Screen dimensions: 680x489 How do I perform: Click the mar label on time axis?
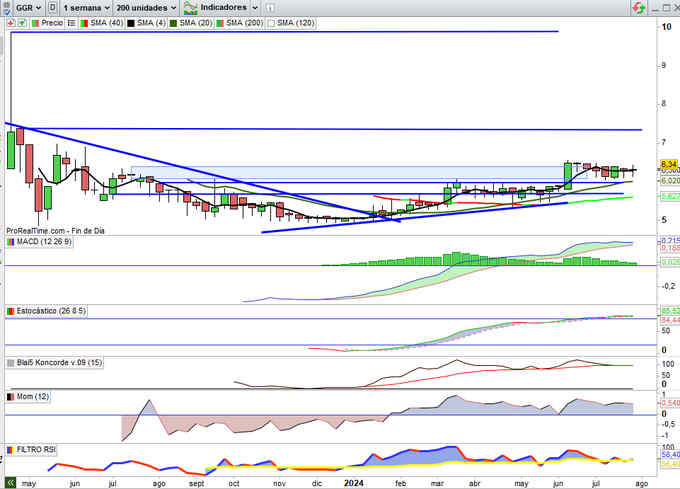click(437, 483)
